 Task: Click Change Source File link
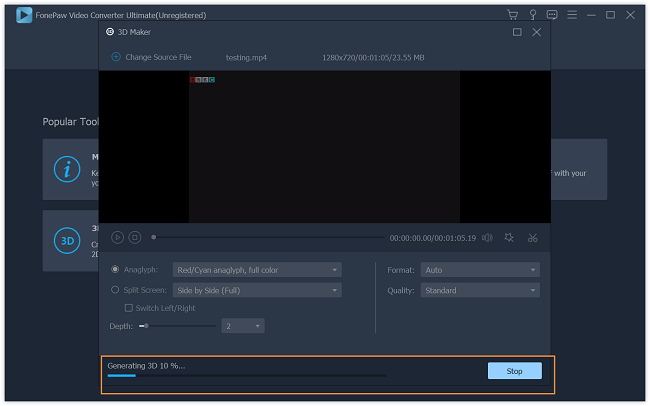[158, 57]
